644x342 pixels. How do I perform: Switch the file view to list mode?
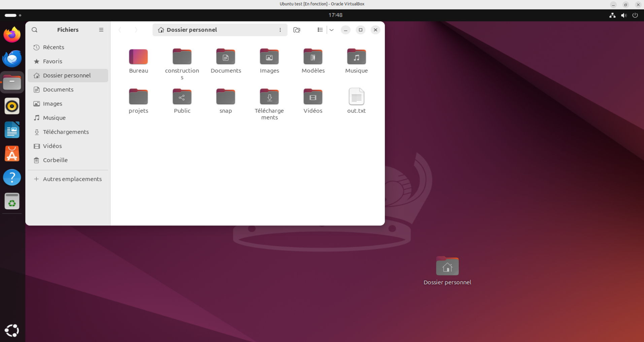[320, 30]
